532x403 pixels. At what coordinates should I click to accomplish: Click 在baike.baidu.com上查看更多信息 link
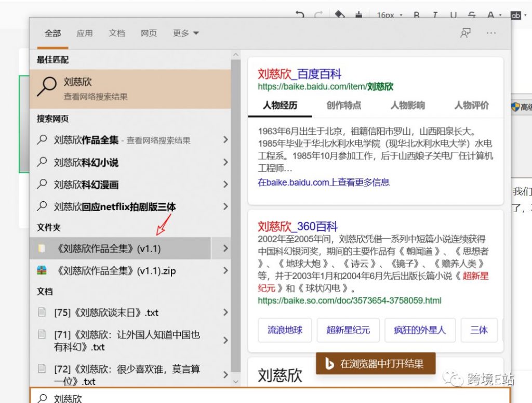coord(323,183)
